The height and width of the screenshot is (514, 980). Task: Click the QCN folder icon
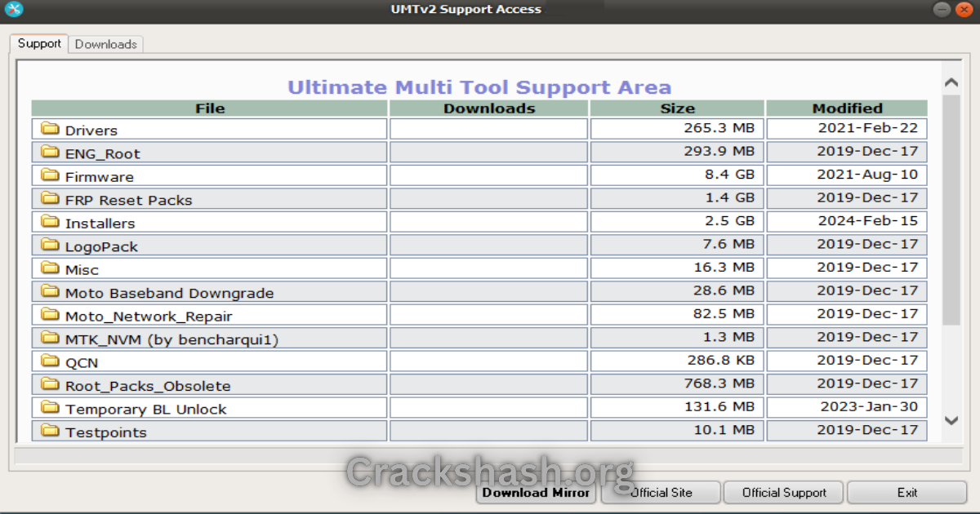tap(51, 361)
